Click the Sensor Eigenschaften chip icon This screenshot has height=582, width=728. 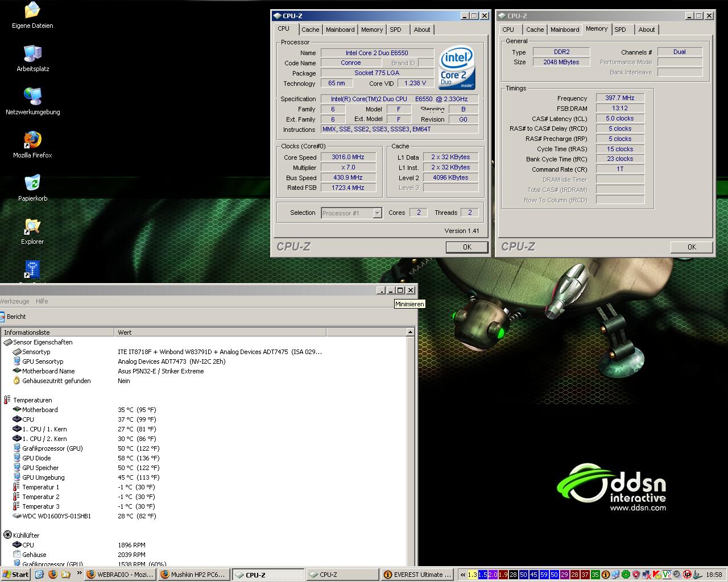(8, 342)
